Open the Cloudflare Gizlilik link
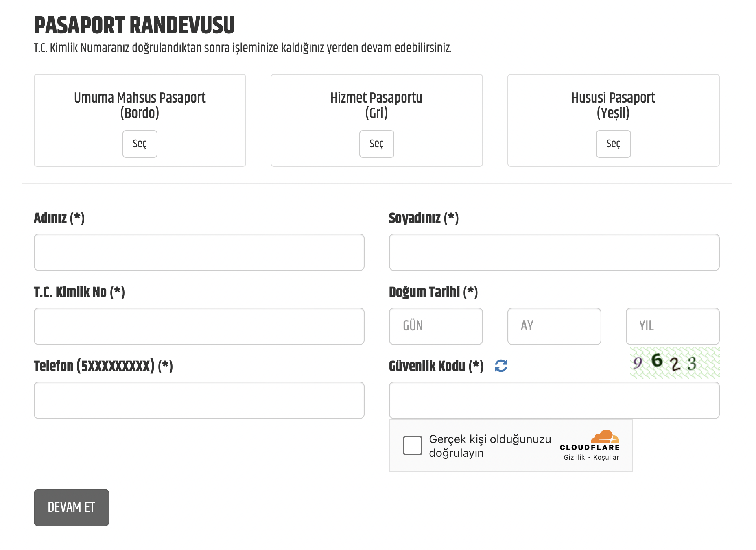756x550 pixels. coord(574,458)
